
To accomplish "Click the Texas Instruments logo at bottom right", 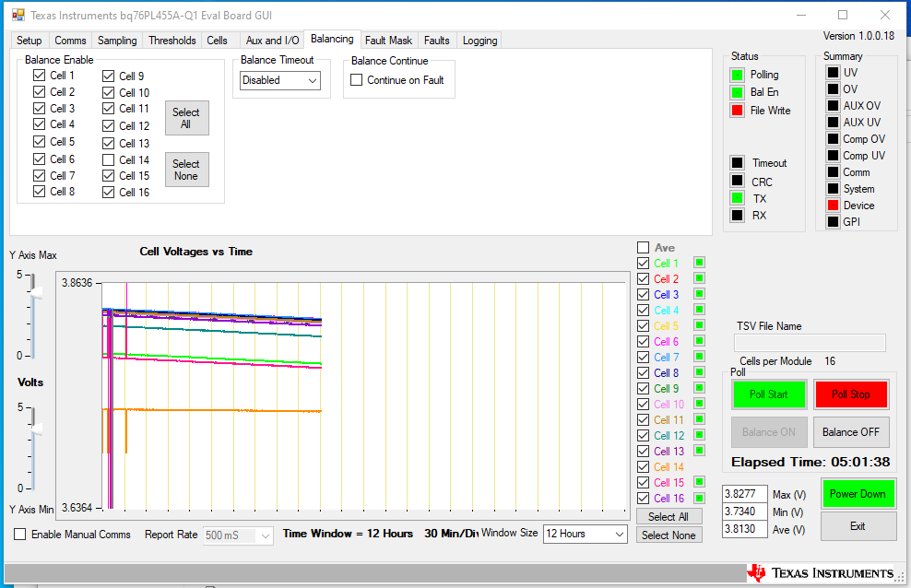I will click(x=817, y=570).
